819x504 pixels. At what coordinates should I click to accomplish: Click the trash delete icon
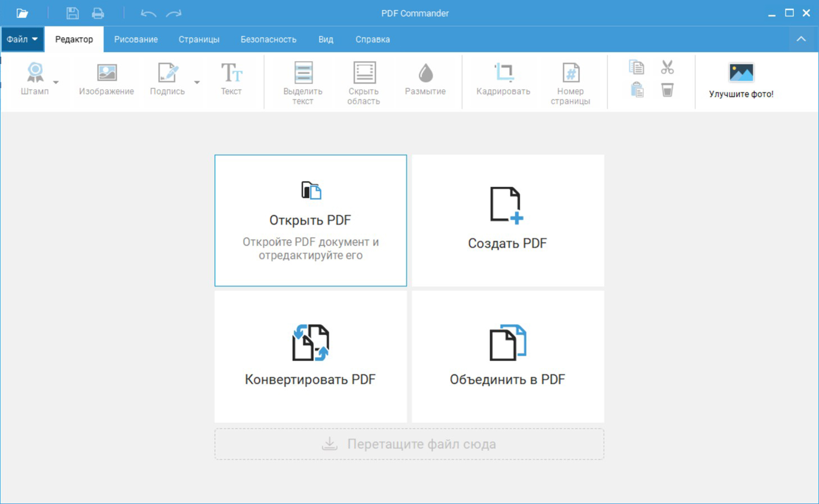(x=667, y=90)
